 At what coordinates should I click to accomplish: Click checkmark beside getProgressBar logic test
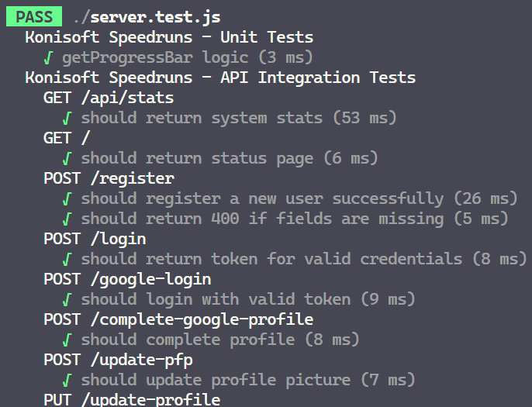[x=49, y=57]
